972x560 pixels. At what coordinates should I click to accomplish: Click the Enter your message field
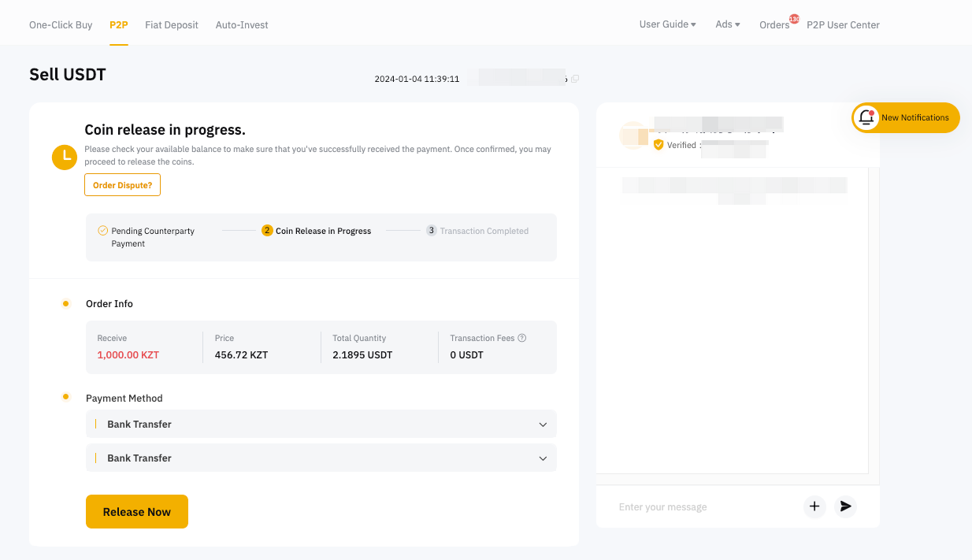pyautogui.click(x=701, y=507)
